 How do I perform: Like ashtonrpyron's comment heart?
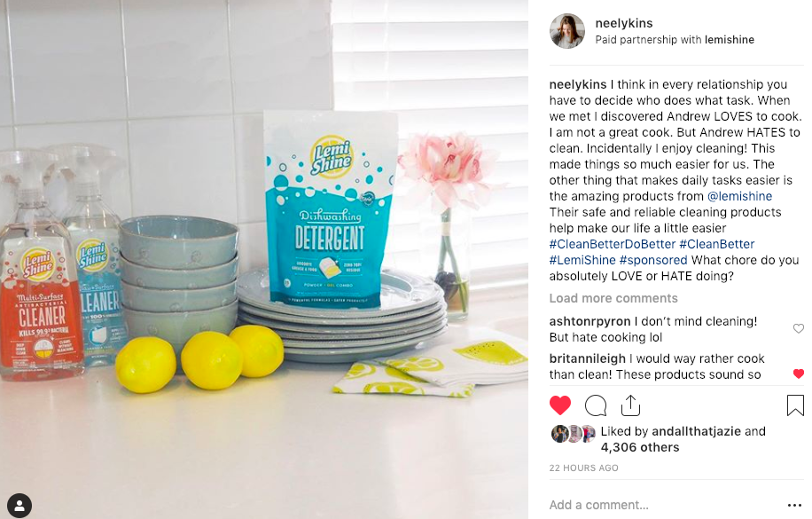point(799,328)
